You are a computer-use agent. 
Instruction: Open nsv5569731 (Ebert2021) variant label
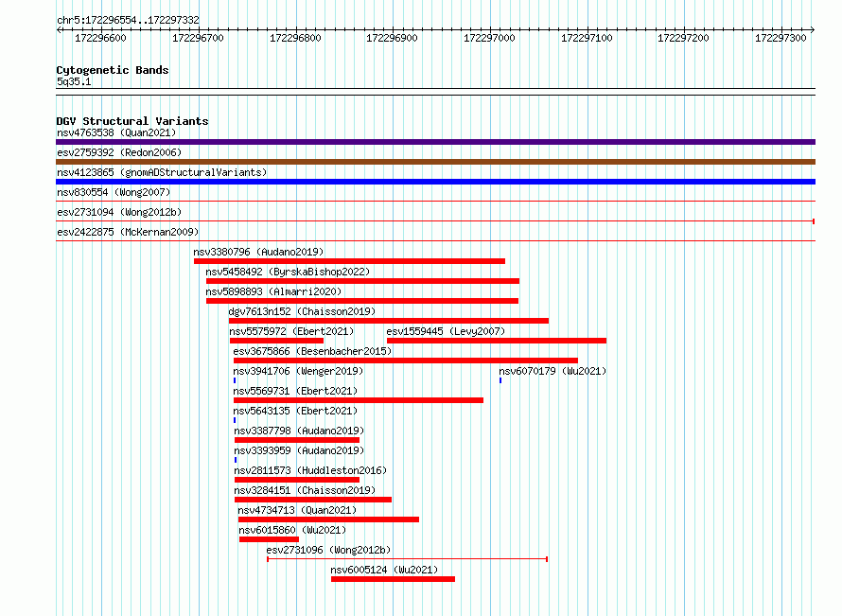coord(295,391)
